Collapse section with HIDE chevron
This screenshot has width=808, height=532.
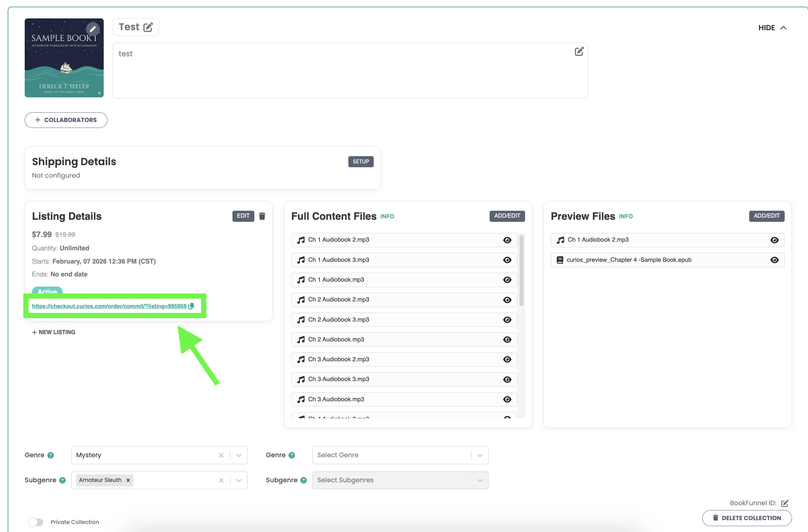783,28
